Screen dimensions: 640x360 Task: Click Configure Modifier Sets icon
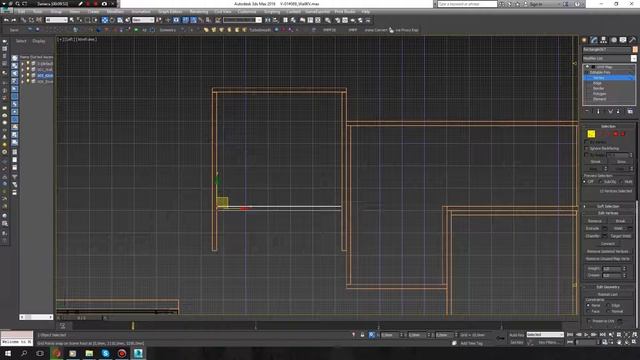(630, 111)
